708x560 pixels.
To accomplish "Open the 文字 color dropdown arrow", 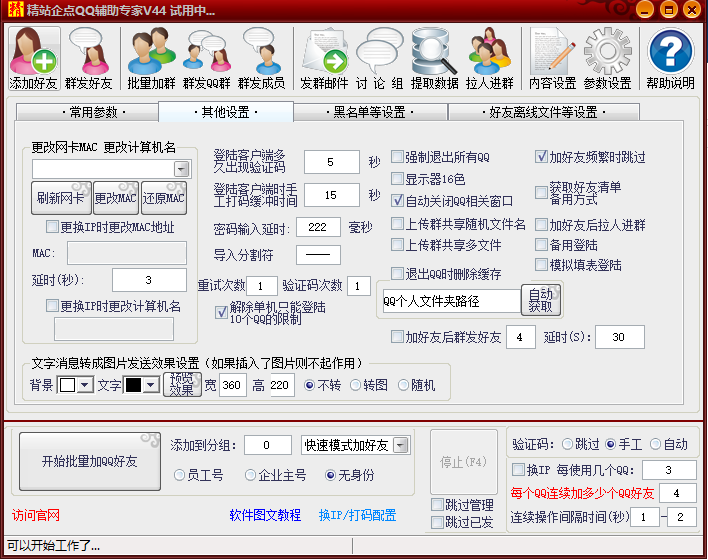I will (151, 385).
